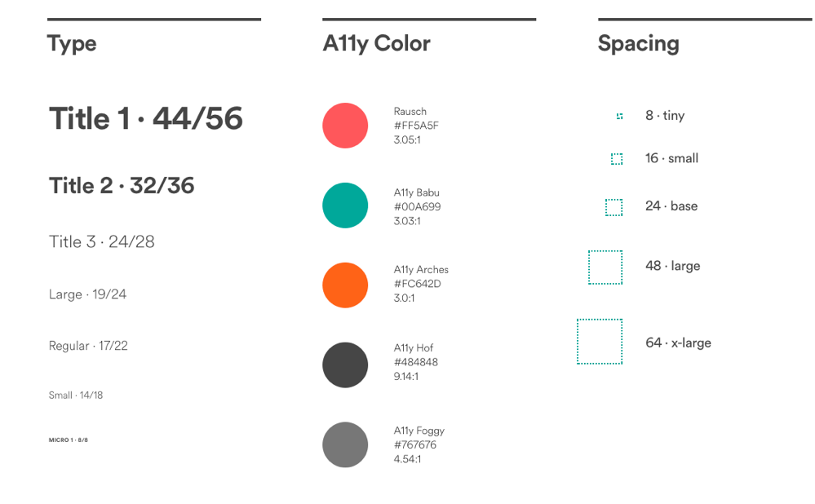This screenshot has width=815, height=504.
Task: Click the #FF5A5F hex code text
Action: point(416,126)
